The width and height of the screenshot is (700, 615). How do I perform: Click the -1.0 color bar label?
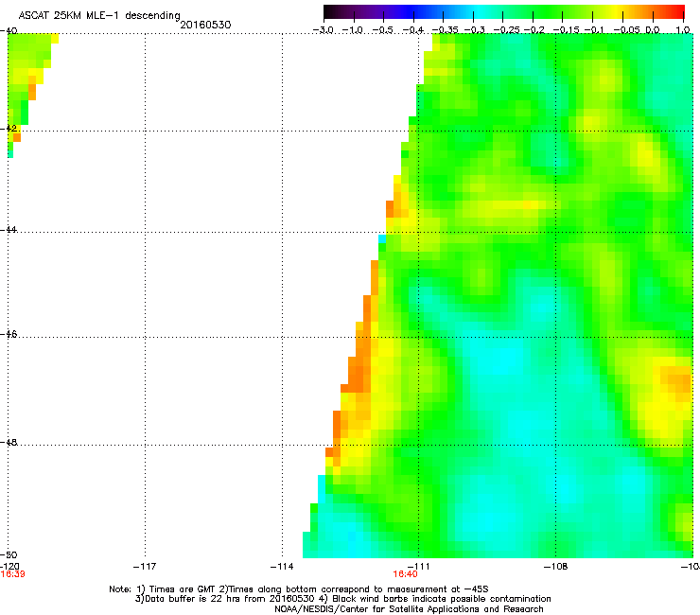353,30
